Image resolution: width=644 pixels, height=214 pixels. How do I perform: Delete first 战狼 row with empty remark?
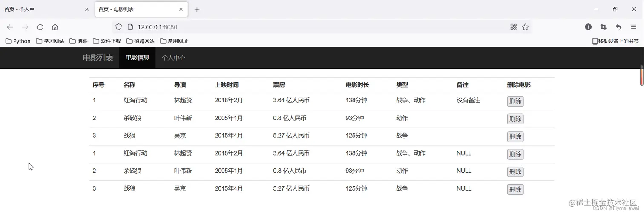515,137
